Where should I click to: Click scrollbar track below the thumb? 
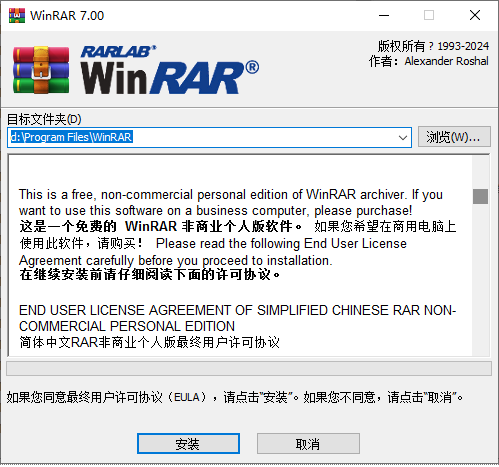[480, 279]
